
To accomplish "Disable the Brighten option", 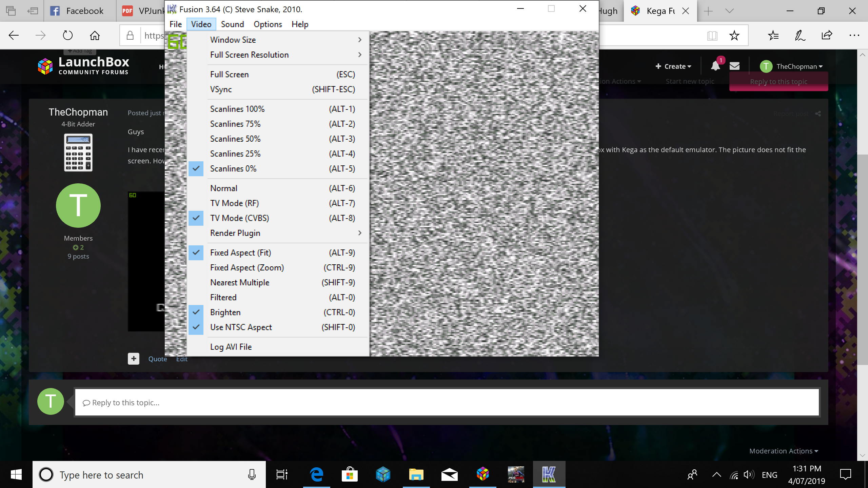I will (x=278, y=312).
